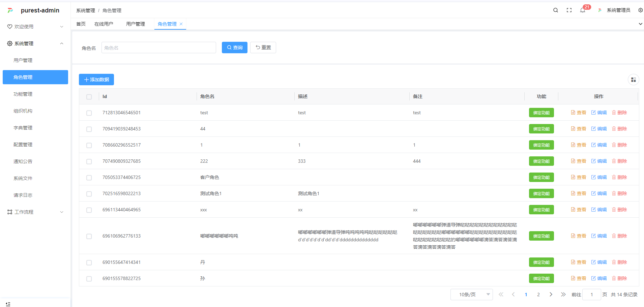This screenshot has height=307, width=644.
Task: Toggle fullscreen mode icon
Action: coord(569,10)
